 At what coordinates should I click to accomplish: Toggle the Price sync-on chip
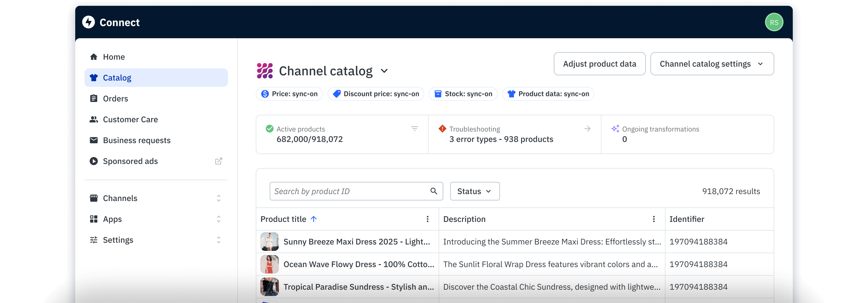point(289,94)
